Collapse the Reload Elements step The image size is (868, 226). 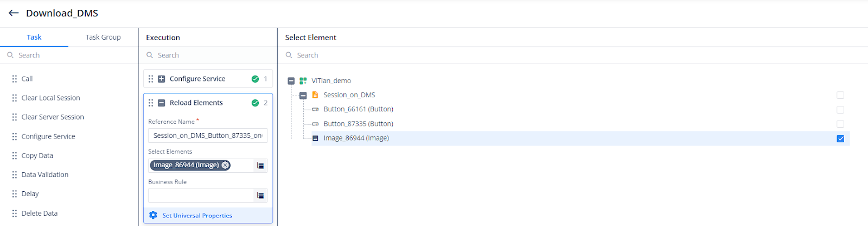161,103
